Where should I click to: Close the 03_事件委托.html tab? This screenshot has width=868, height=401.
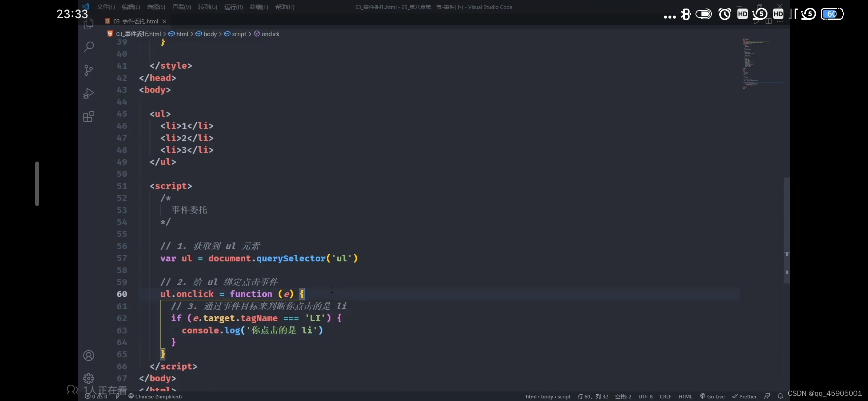164,21
